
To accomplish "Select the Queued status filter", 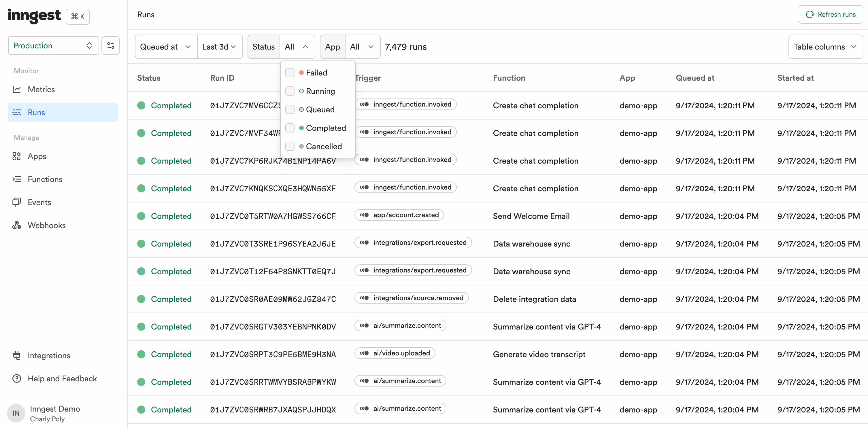I will [x=290, y=109].
